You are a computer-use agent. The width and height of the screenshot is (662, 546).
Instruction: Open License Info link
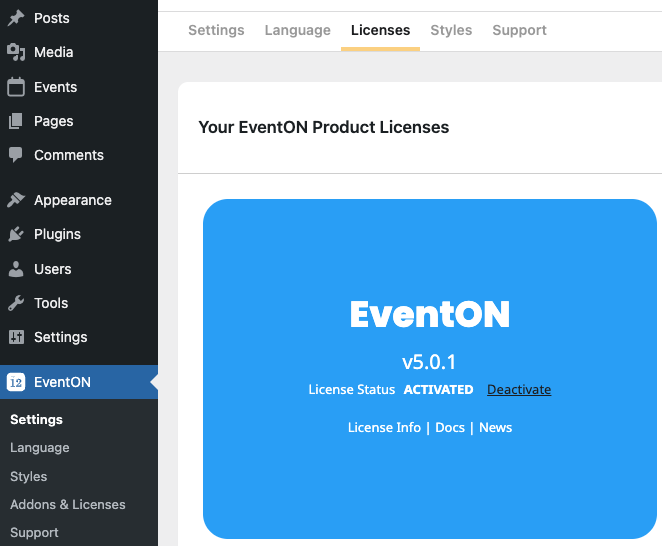click(x=384, y=427)
